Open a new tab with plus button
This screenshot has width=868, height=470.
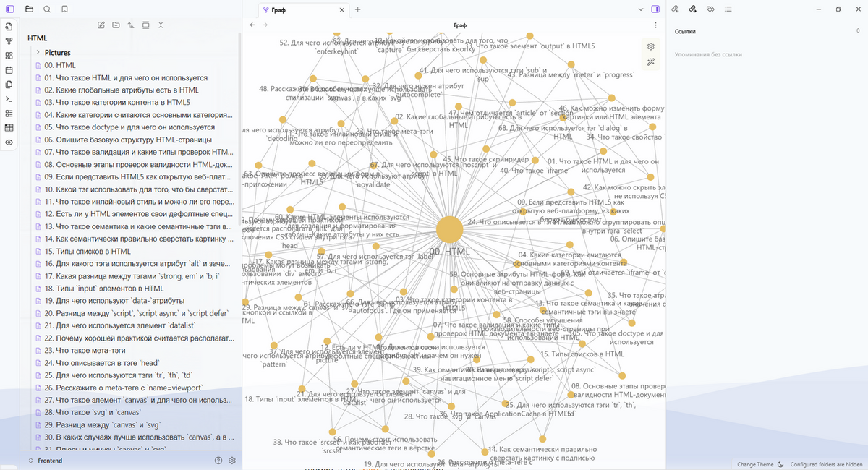(x=357, y=9)
